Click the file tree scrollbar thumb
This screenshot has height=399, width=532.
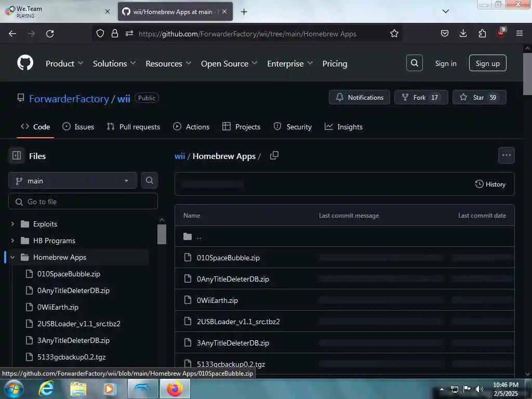162,234
